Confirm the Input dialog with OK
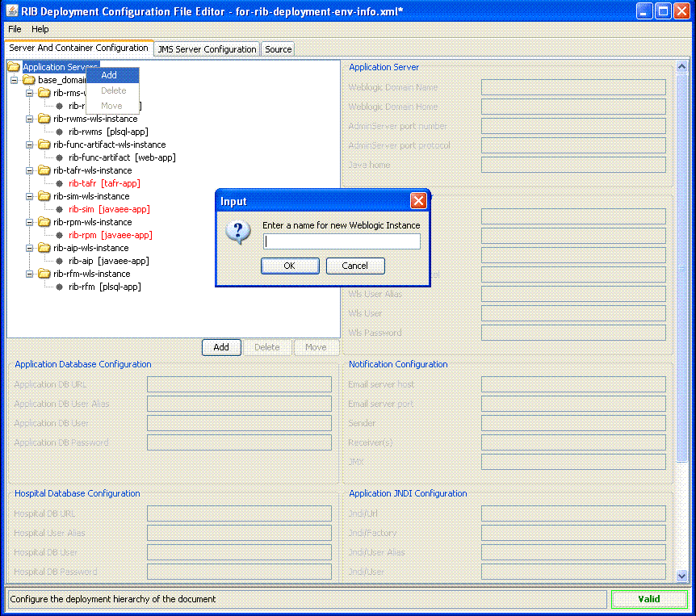This screenshot has width=696, height=616. [x=290, y=266]
